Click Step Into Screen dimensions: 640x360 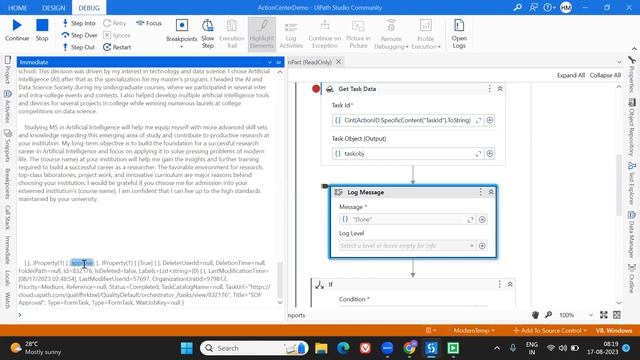pyautogui.click(x=79, y=23)
